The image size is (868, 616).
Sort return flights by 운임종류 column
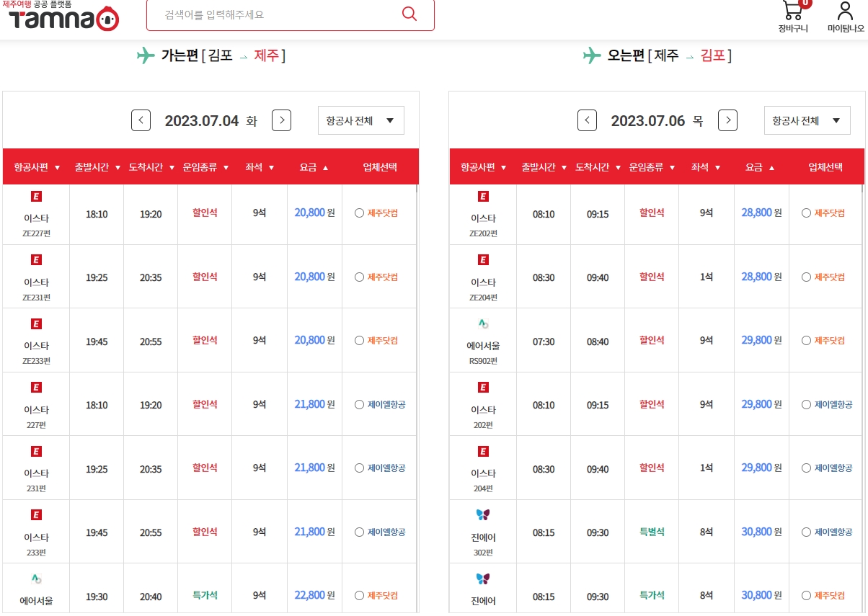pyautogui.click(x=652, y=167)
